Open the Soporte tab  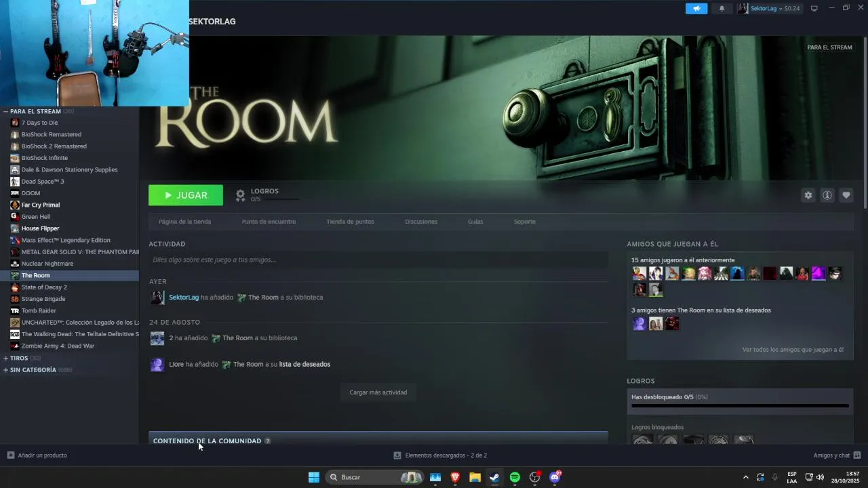point(524,222)
